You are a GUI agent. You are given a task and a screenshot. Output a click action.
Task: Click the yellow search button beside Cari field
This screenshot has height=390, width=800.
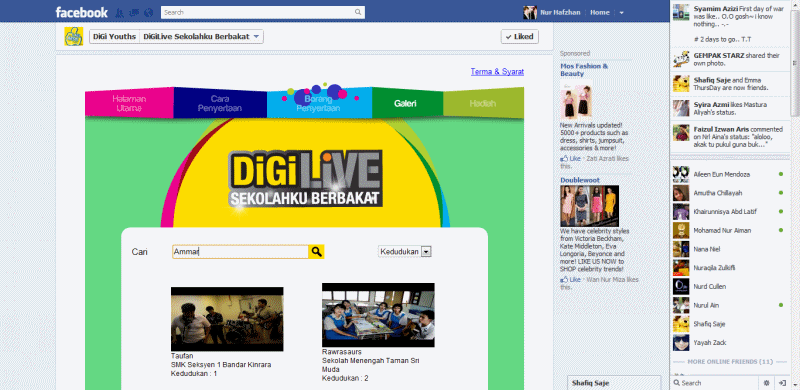point(316,252)
